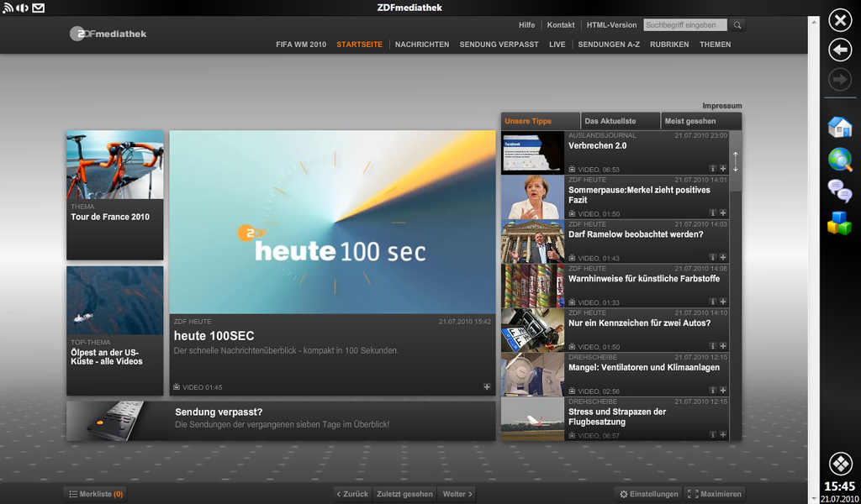Click the back arrow in the sidebar
Viewport: 861px width, 504px height.
[x=840, y=50]
